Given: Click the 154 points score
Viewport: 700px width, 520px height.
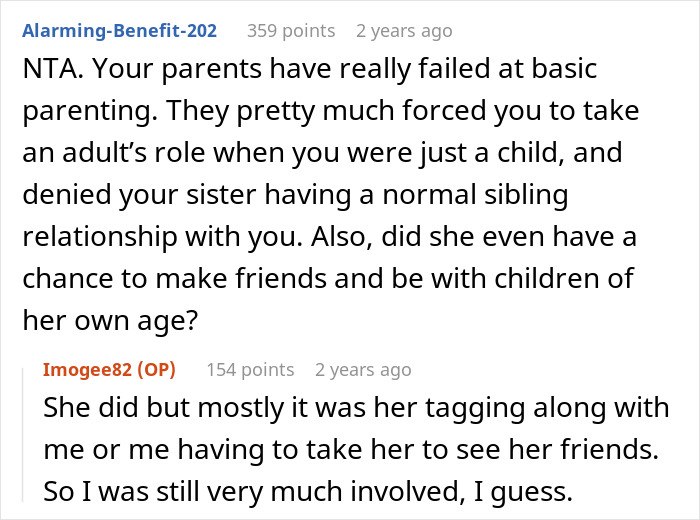Looking at the screenshot, I should [249, 370].
